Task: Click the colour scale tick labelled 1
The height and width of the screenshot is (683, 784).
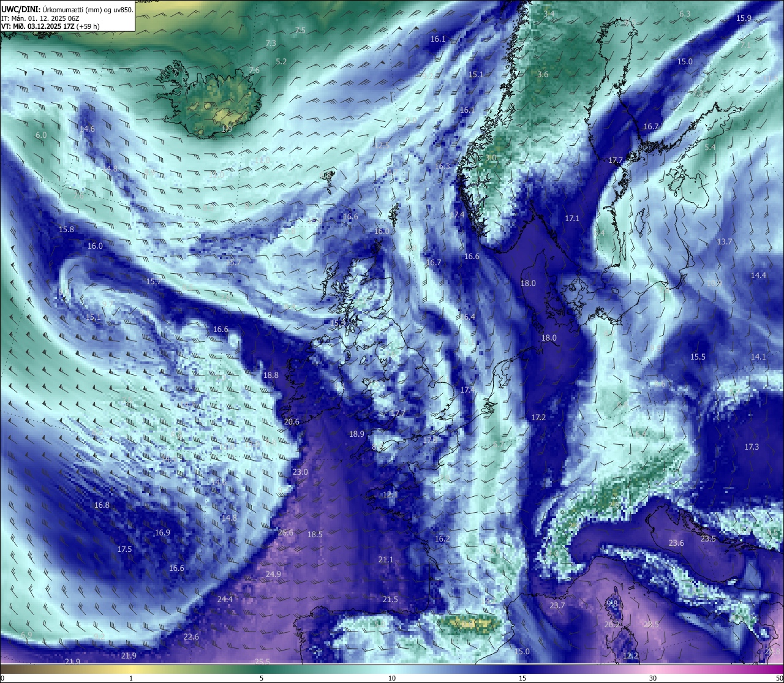Action: tap(131, 678)
